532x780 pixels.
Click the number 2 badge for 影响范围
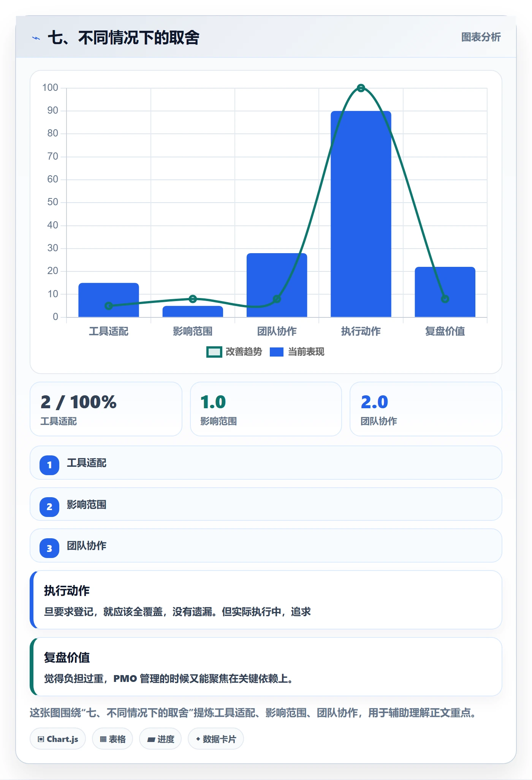[49, 507]
